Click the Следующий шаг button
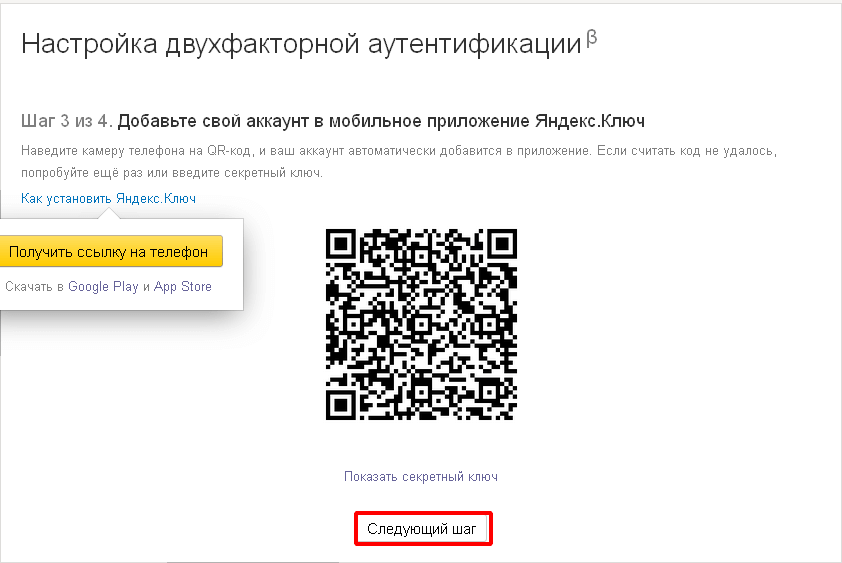The width and height of the screenshot is (842, 563). click(422, 529)
